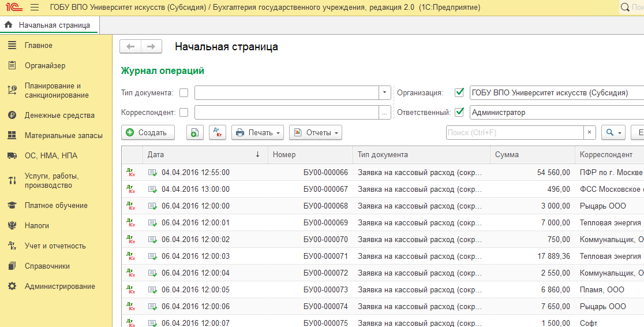Enable the Корреспондент filter checkbox
The width and height of the screenshot is (644, 327).
pos(184,112)
